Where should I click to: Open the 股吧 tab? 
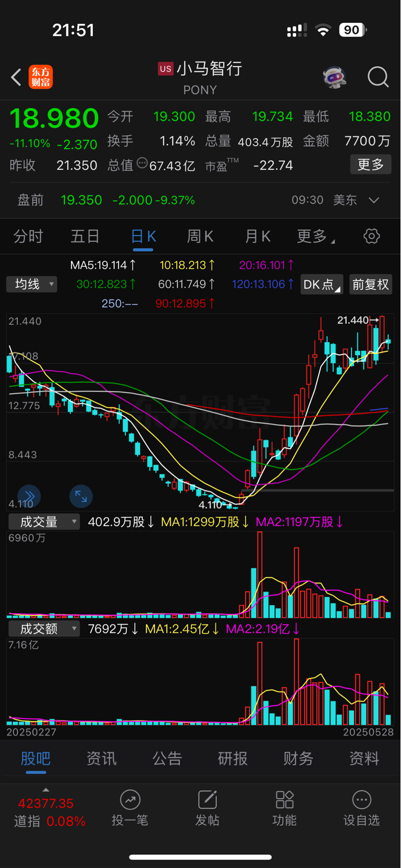(35, 759)
